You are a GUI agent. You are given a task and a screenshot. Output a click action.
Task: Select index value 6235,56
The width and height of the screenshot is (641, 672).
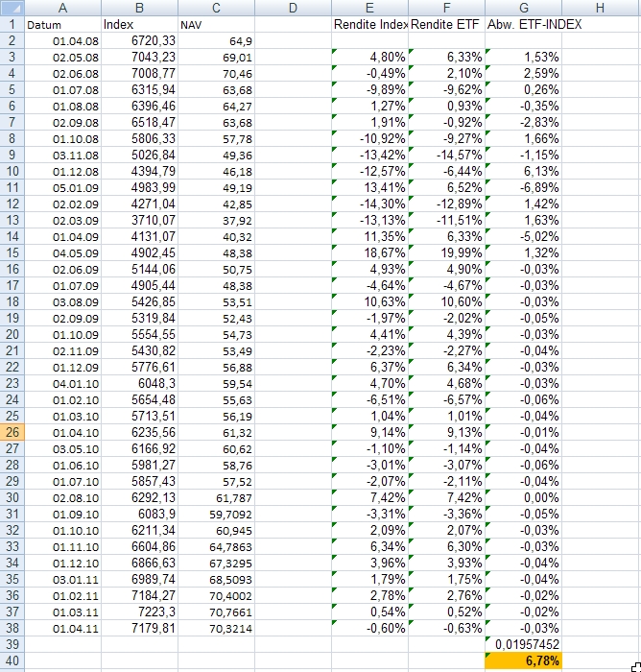140,432
